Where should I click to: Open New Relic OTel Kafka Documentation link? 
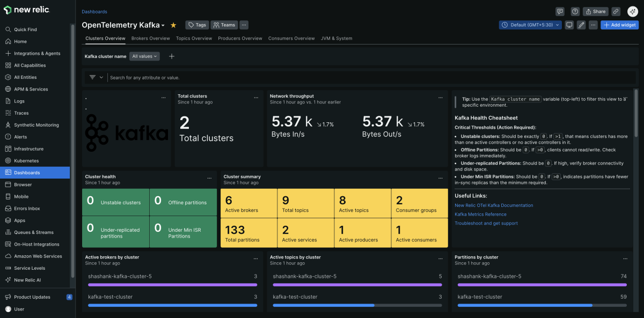[x=494, y=205]
